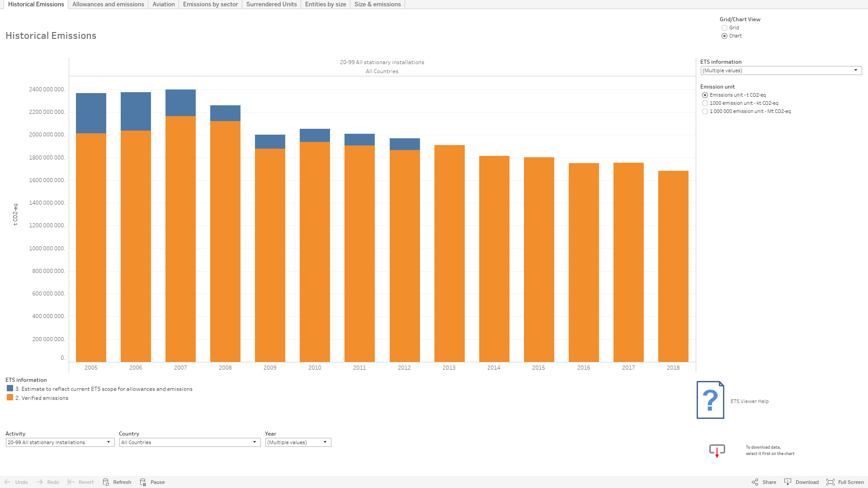Click the blue estimate segment of the 2007 bar
The width and height of the screenshot is (868, 488).
pyautogui.click(x=180, y=103)
